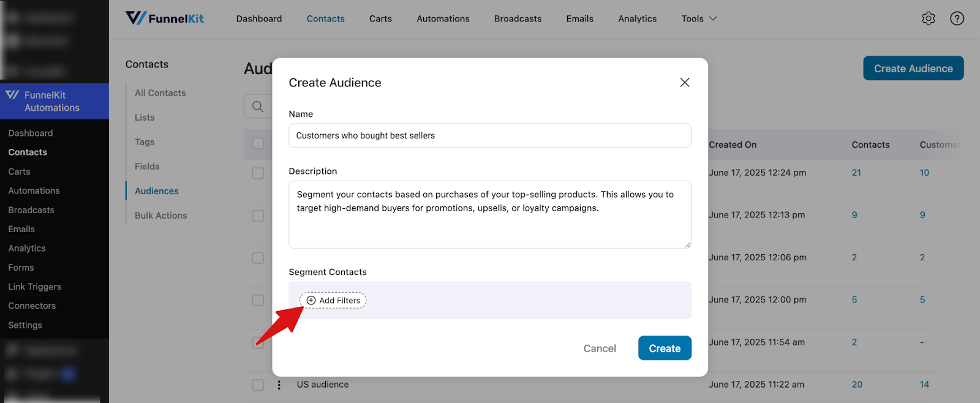Open the Contacts top tab

tap(325, 18)
